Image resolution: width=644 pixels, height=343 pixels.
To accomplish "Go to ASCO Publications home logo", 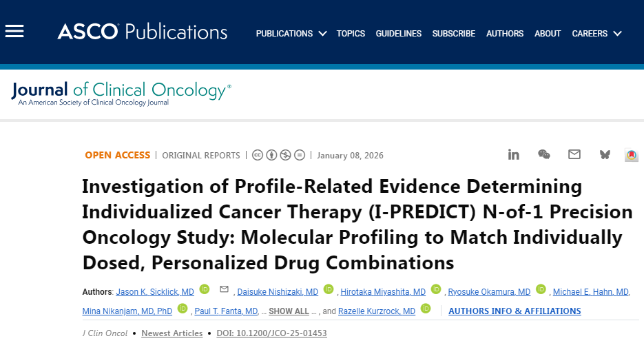I will tap(142, 32).
